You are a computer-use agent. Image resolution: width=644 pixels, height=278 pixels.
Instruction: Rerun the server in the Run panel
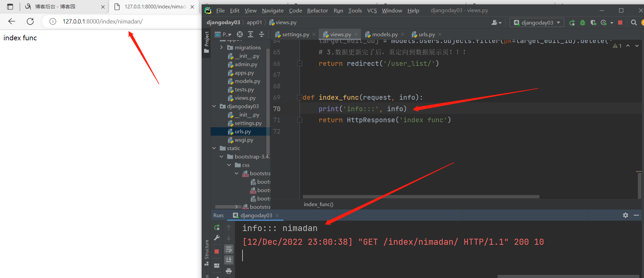pyautogui.click(x=217, y=227)
